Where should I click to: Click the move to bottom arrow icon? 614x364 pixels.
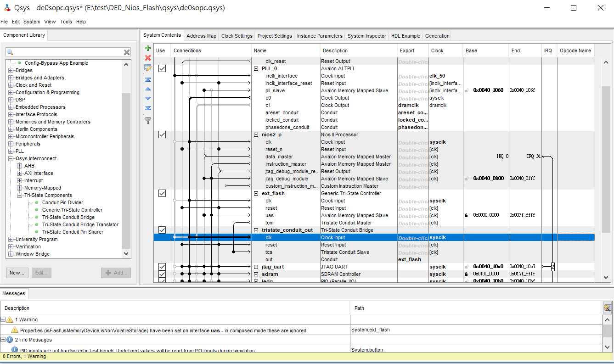(148, 108)
